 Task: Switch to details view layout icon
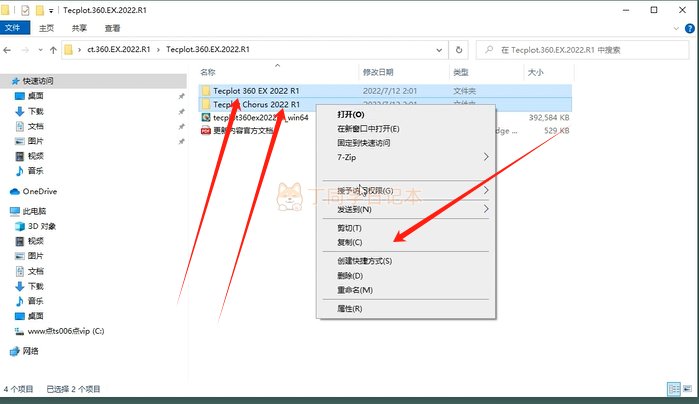click(x=674, y=389)
